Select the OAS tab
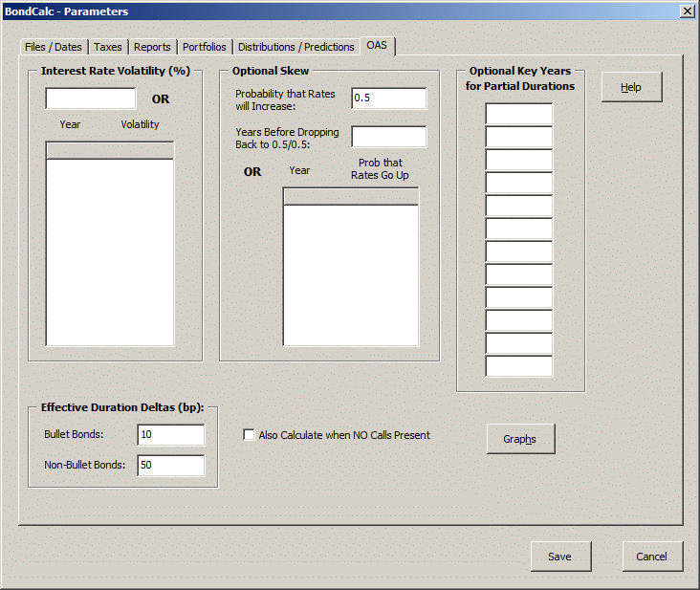This screenshot has height=590, width=700. pyautogui.click(x=377, y=46)
